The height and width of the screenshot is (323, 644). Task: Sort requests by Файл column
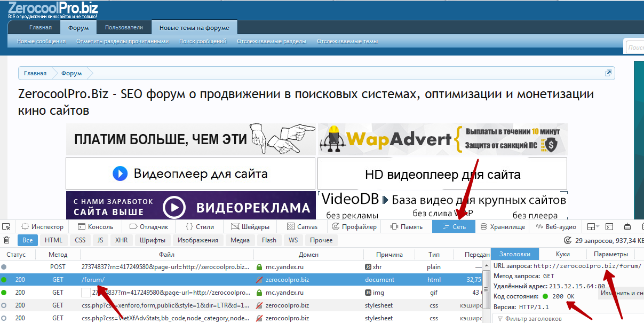click(x=167, y=255)
